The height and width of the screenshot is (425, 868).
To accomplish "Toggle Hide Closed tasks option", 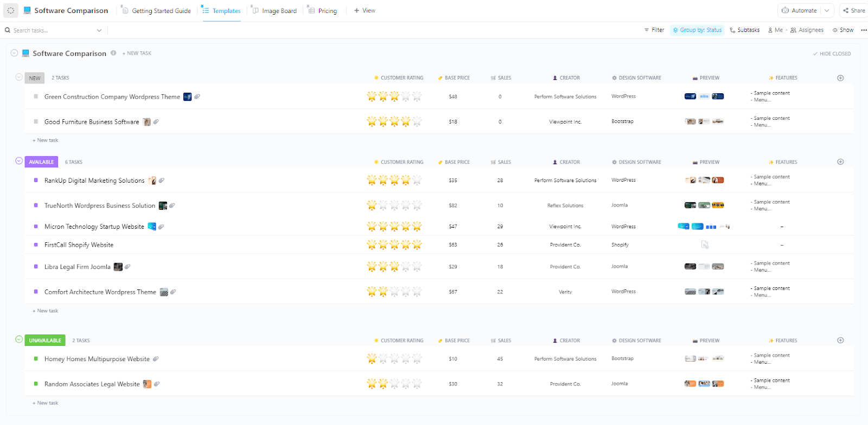I will click(831, 54).
